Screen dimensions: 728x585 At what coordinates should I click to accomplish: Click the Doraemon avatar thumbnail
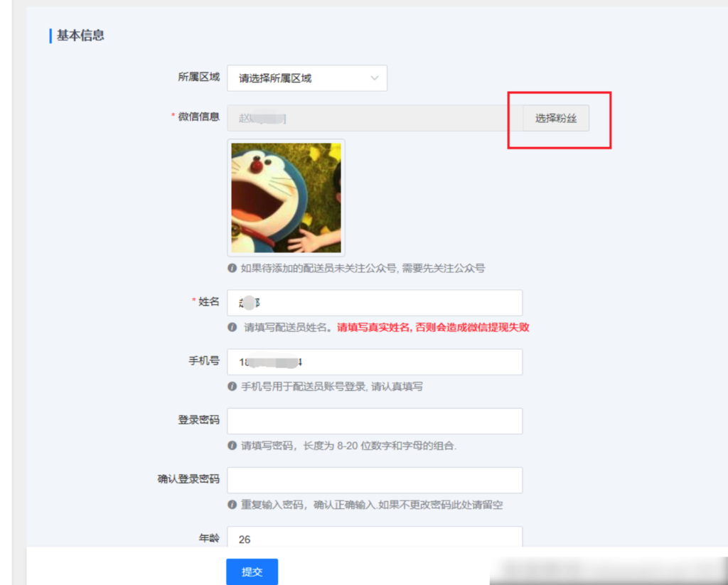(285, 197)
